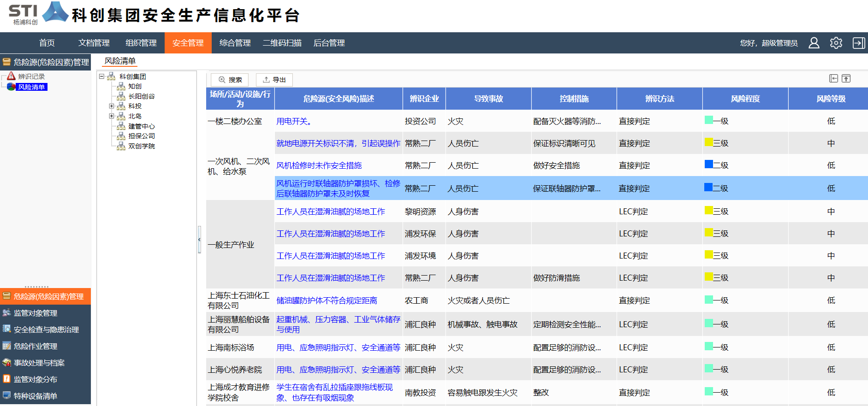Click the collapse-top panel icon above table
The height and width of the screenshot is (406, 868).
click(846, 78)
